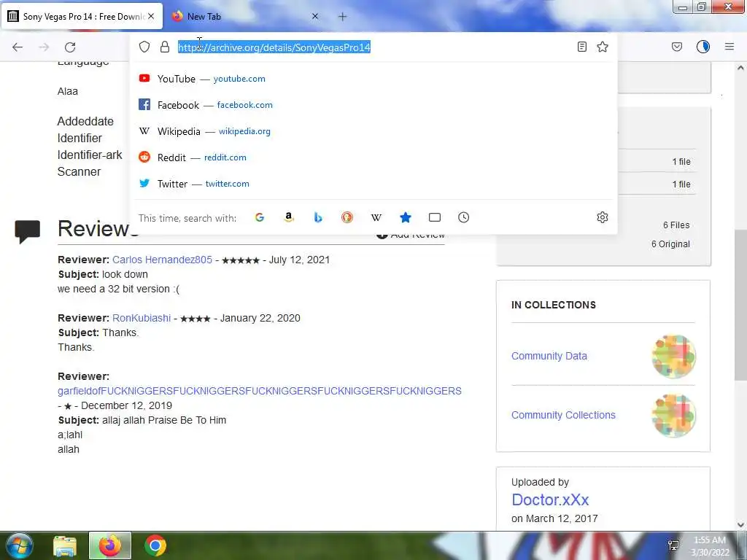Open reviewer RonKubiashi profile
This screenshot has height=560, width=747.
(x=142, y=318)
